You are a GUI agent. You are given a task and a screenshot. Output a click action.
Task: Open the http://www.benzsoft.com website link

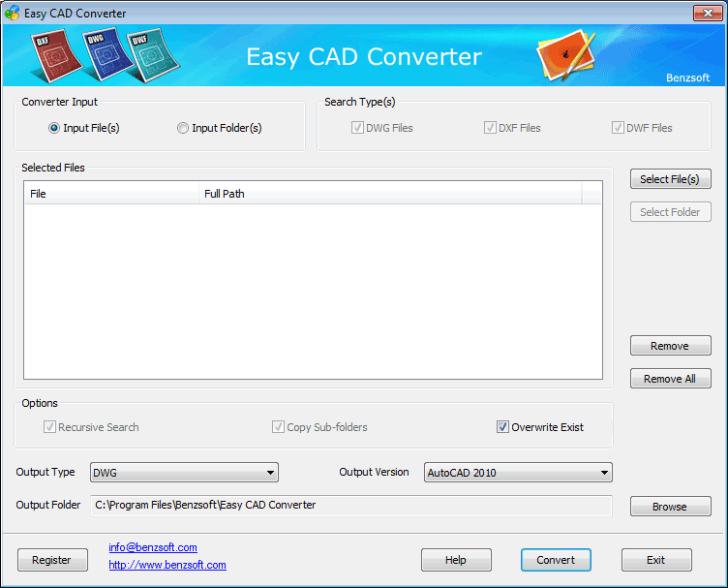pos(167,565)
